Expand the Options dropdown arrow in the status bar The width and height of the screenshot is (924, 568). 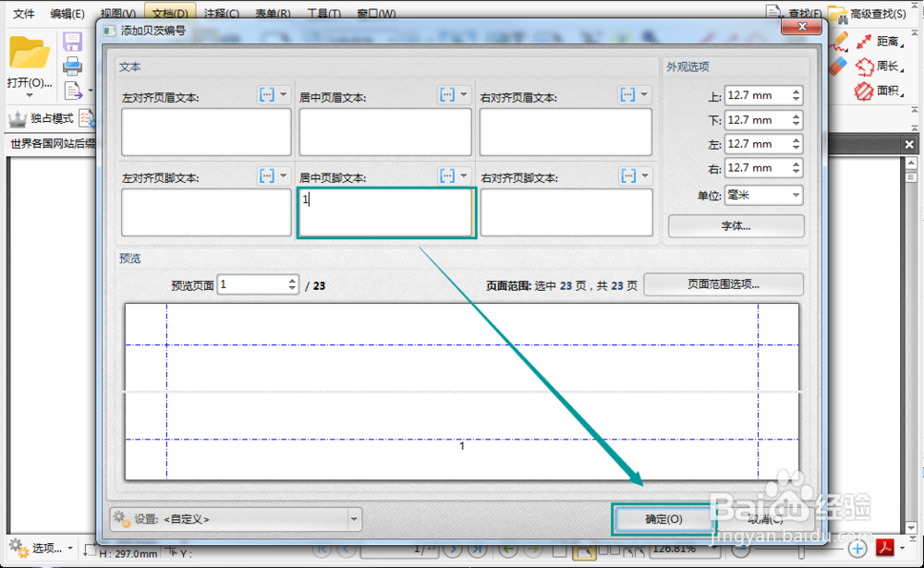coord(70,549)
